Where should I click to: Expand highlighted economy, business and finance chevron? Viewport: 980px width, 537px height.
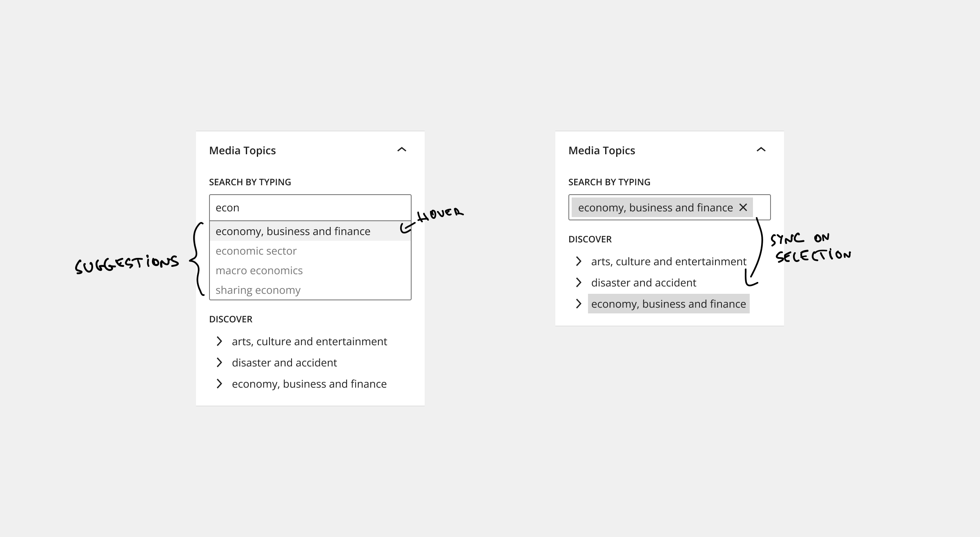(579, 304)
